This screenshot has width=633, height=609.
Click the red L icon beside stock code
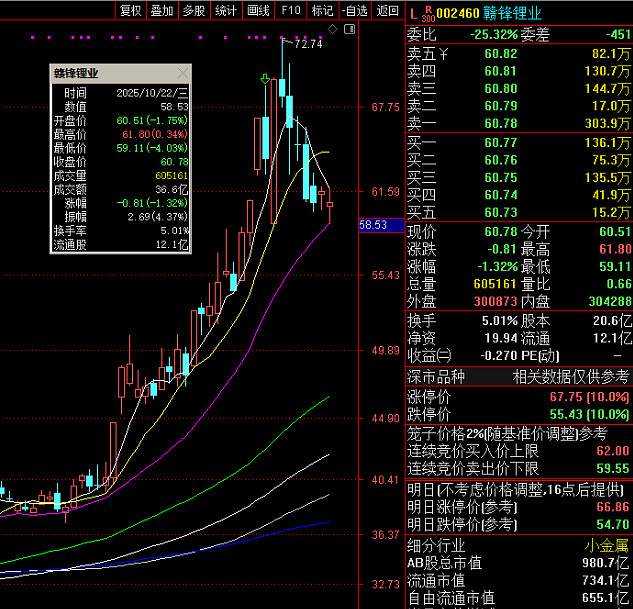coord(414,12)
